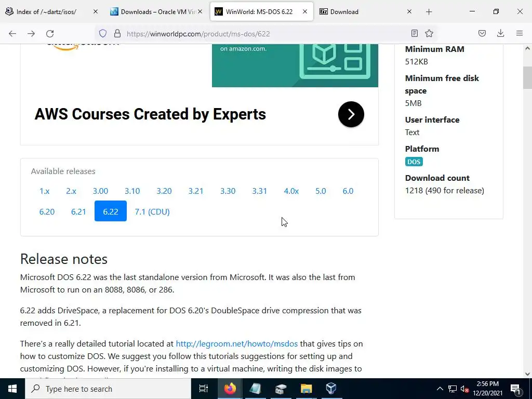Close the Index of /~dartz/isos/ tab

coord(96,11)
